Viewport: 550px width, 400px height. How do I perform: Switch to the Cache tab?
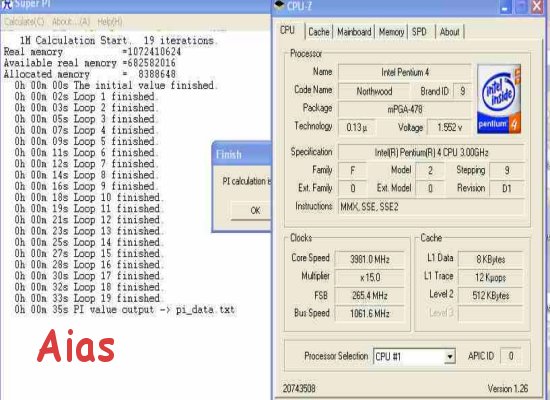[318, 32]
